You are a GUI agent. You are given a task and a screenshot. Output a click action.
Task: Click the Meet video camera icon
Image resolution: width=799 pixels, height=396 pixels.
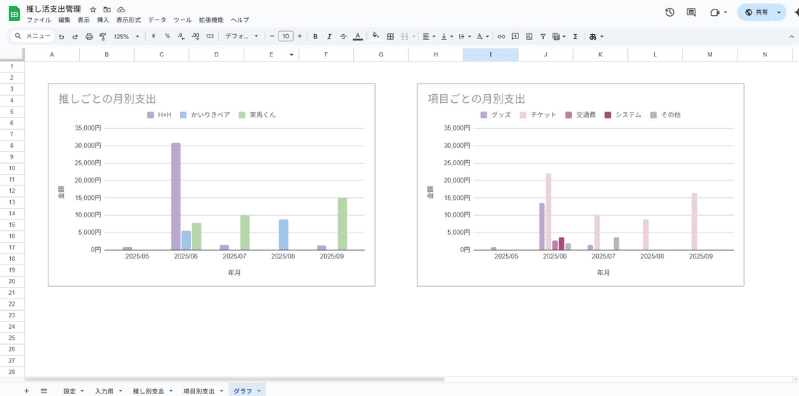click(715, 12)
